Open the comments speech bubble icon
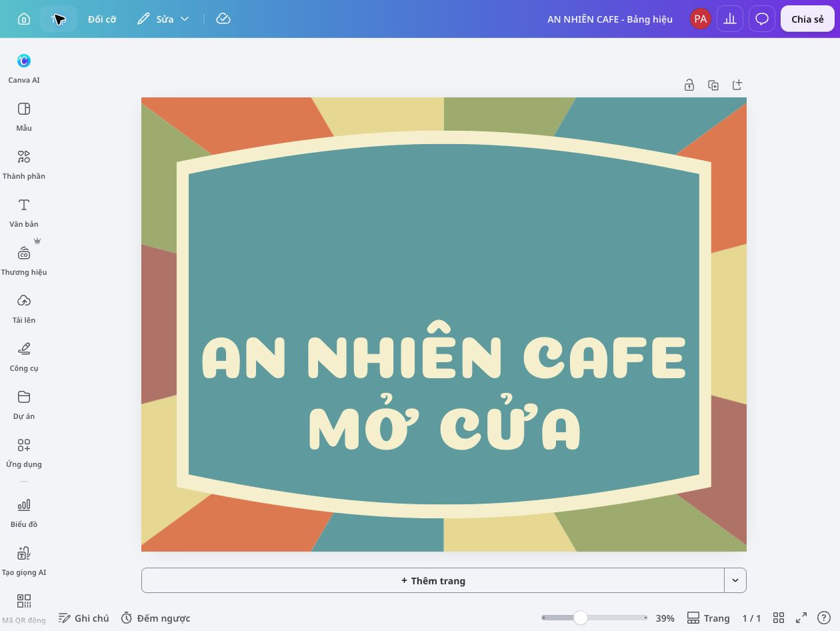 tap(762, 19)
